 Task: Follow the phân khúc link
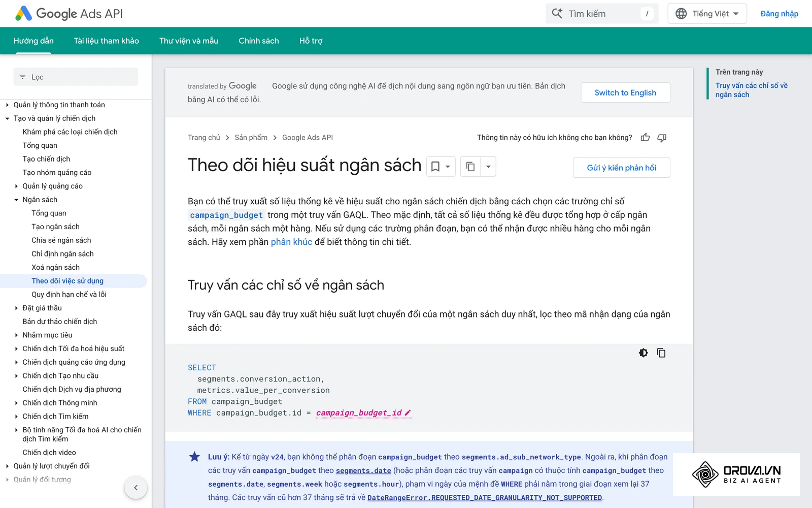[x=291, y=242]
